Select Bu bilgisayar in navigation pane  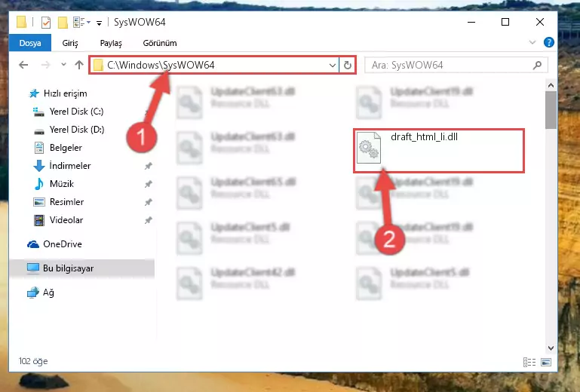click(68, 268)
